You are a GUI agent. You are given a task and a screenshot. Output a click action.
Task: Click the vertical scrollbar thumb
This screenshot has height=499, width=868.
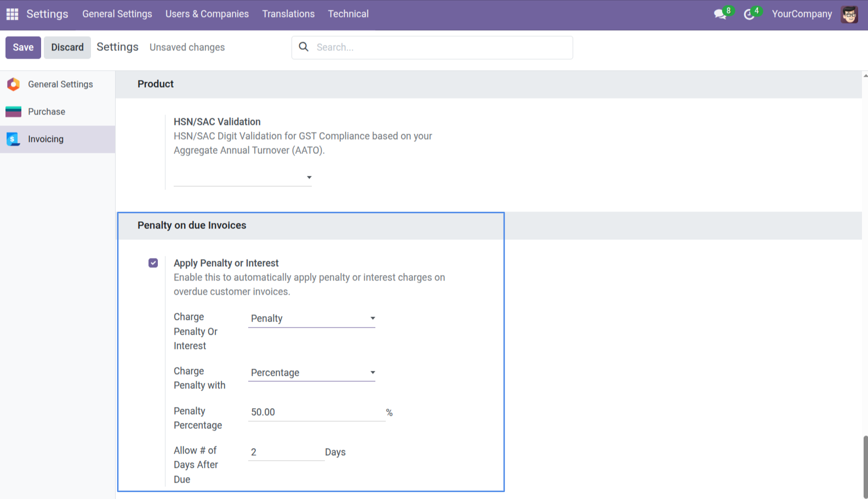[x=865, y=467]
